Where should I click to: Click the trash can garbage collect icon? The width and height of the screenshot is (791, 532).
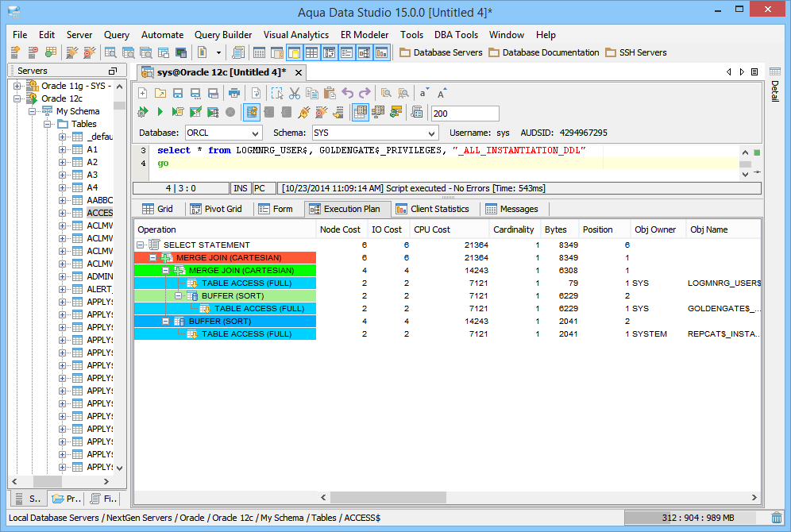[777, 518]
